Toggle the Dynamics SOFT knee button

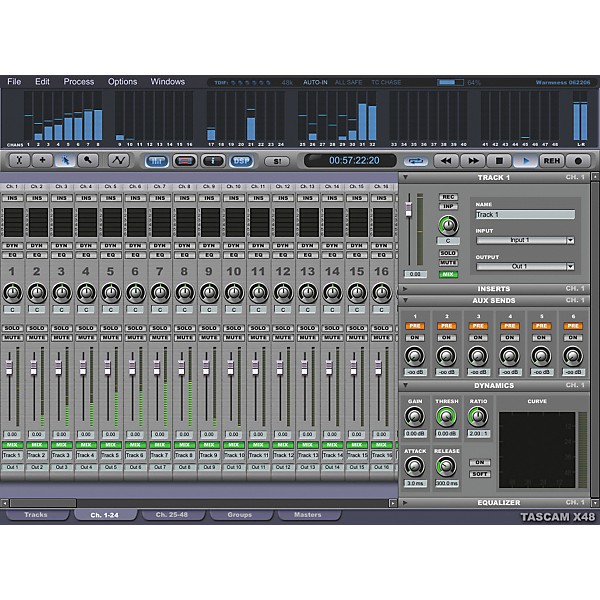480,474
